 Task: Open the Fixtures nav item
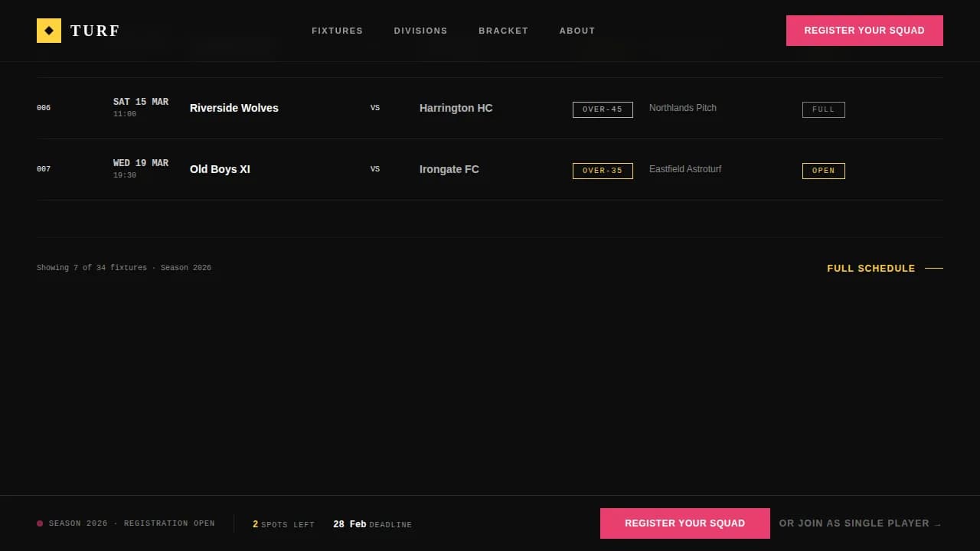337,31
